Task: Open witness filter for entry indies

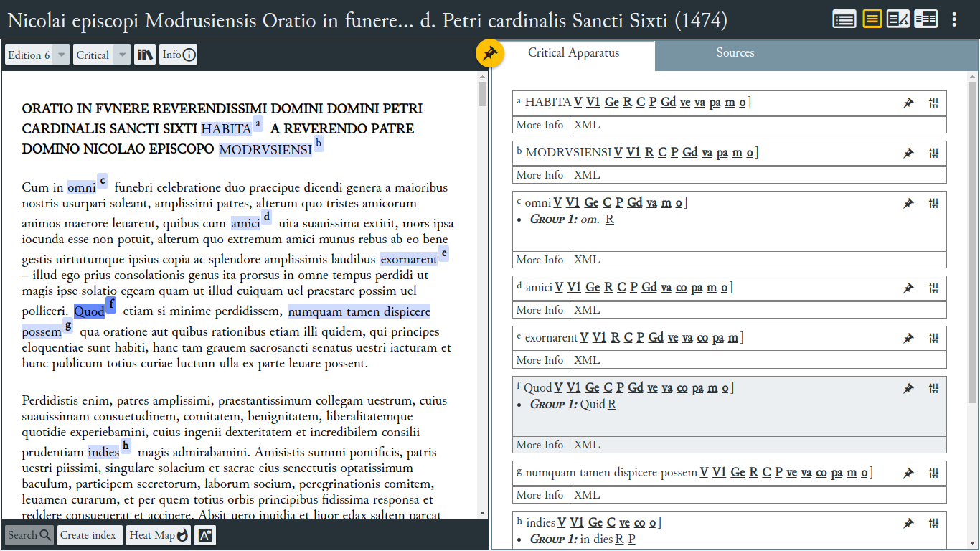Action: pos(933,523)
